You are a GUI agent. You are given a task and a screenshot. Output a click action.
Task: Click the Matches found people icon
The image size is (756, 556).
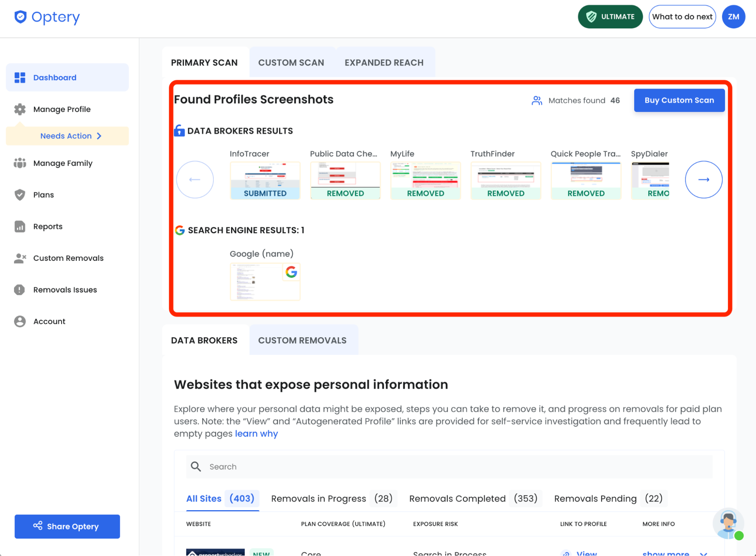537,101
